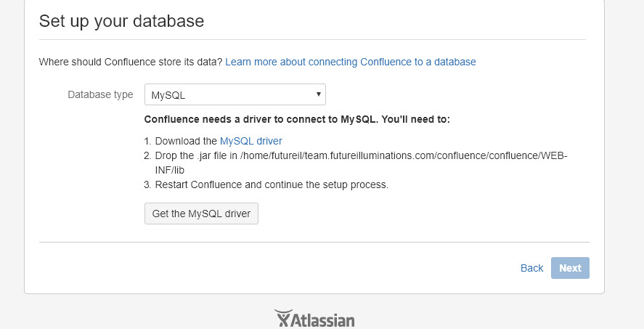Image resolution: width=644 pixels, height=329 pixels.
Task: Click the dropdown arrow next to MySQL
Action: [x=318, y=94]
